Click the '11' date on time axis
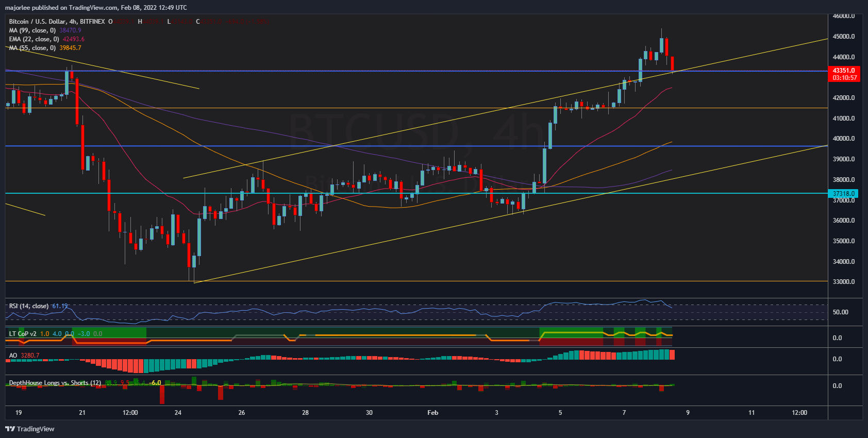The width and height of the screenshot is (868, 438). tap(752, 413)
